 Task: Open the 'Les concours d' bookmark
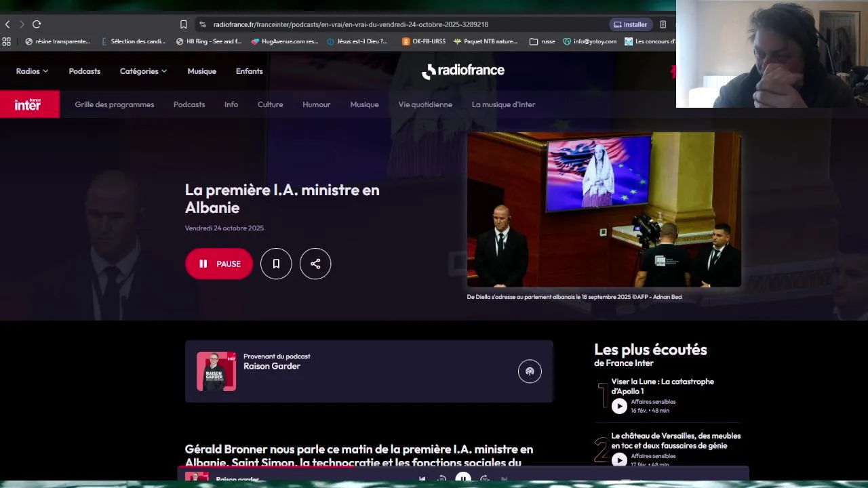650,41
